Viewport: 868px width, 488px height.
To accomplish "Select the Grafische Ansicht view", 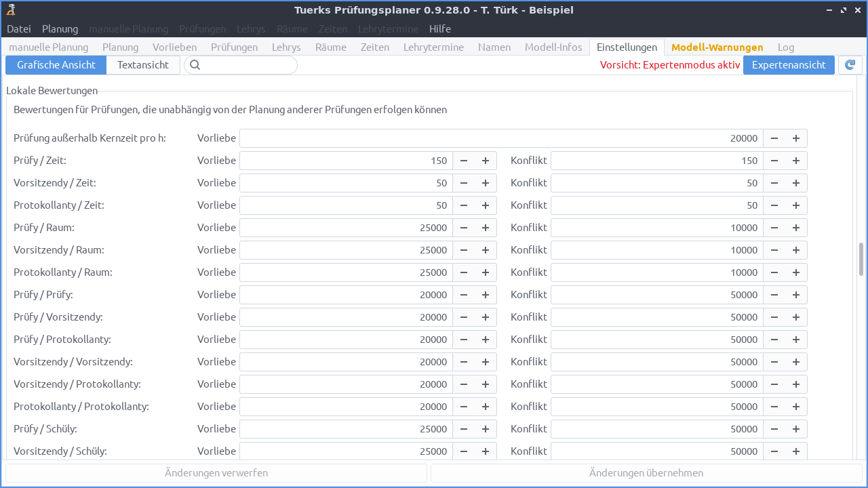I will pyautogui.click(x=56, y=64).
